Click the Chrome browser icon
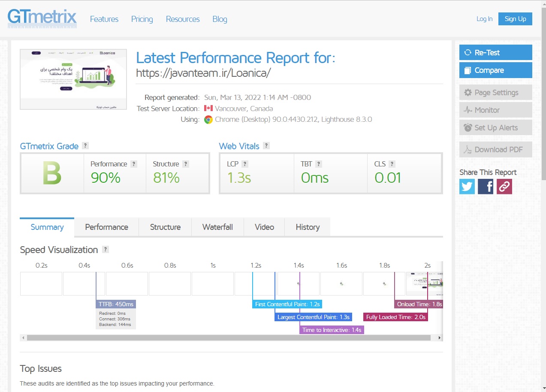The width and height of the screenshot is (546, 392). [x=208, y=120]
